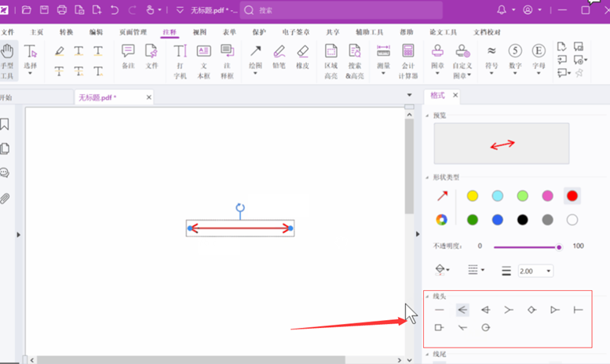Pick the 橡皮 eraser tool
Screen dimensions: 610x364
(302, 58)
